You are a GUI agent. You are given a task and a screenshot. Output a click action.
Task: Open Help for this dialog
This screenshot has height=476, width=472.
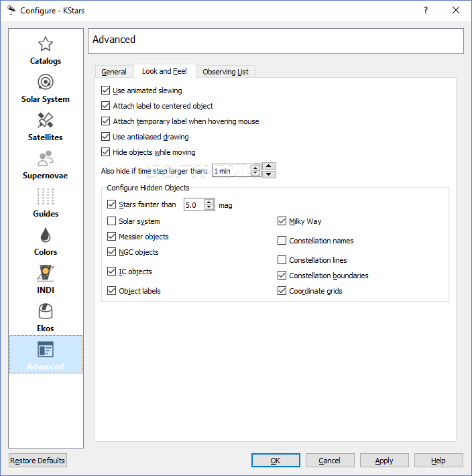(438, 461)
